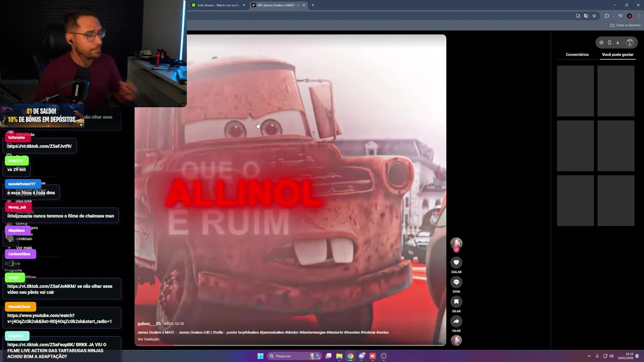
Task: Save video with the bookmark icon
Action: pos(456,302)
